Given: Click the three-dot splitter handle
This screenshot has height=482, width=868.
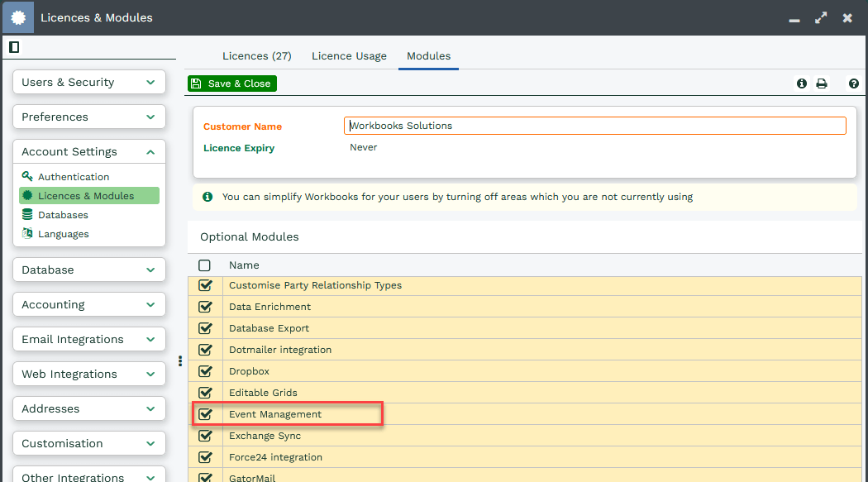Looking at the screenshot, I should (180, 361).
